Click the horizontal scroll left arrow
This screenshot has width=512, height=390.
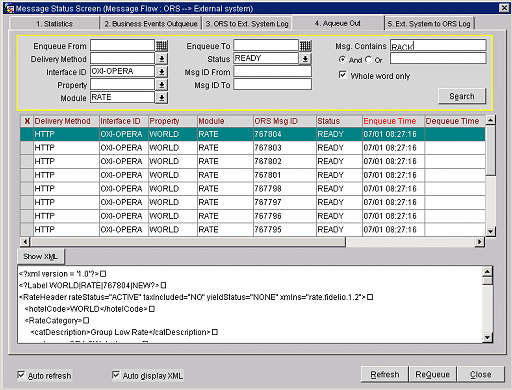point(25,242)
